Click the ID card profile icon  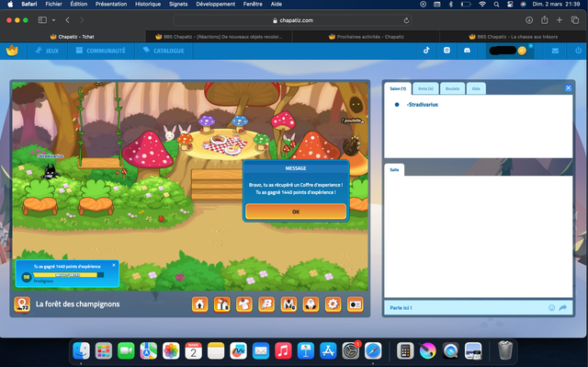[x=356, y=304]
